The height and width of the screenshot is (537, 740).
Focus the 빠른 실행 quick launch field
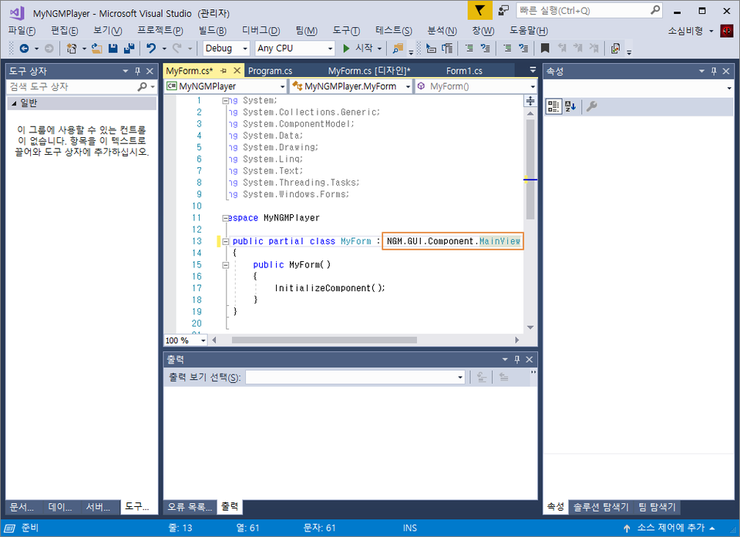click(x=589, y=10)
